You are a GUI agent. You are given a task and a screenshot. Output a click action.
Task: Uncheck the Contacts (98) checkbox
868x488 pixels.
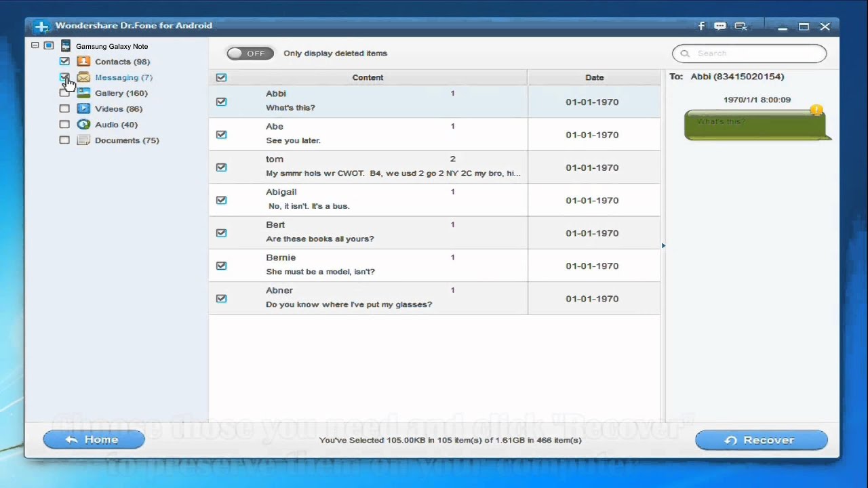click(x=64, y=61)
